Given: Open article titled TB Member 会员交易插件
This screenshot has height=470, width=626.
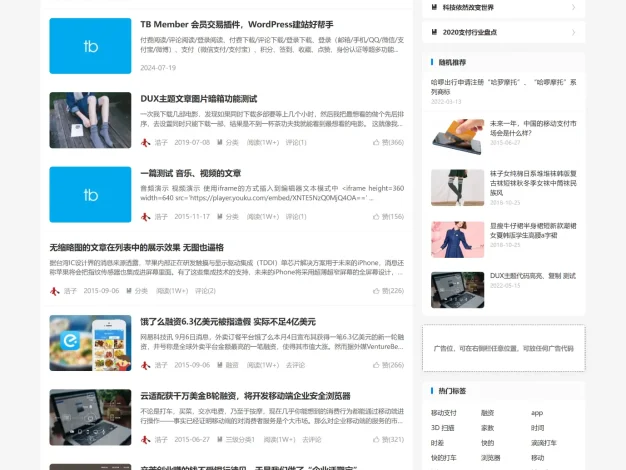Looking at the screenshot, I should click(x=237, y=24).
